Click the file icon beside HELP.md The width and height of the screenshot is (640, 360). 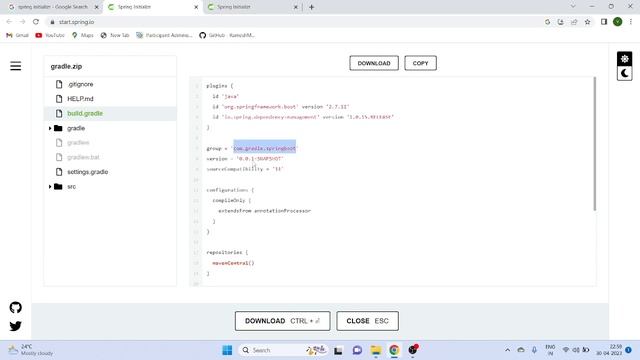pyautogui.click(x=59, y=99)
